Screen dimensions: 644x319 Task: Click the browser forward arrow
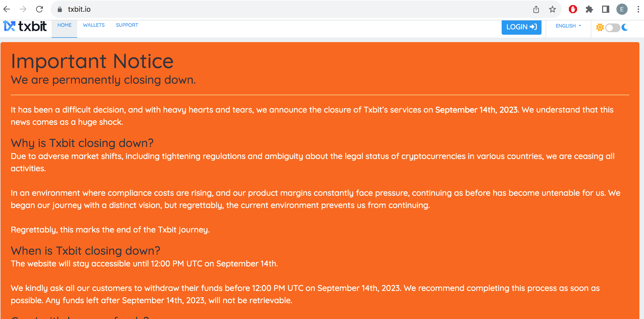(23, 9)
